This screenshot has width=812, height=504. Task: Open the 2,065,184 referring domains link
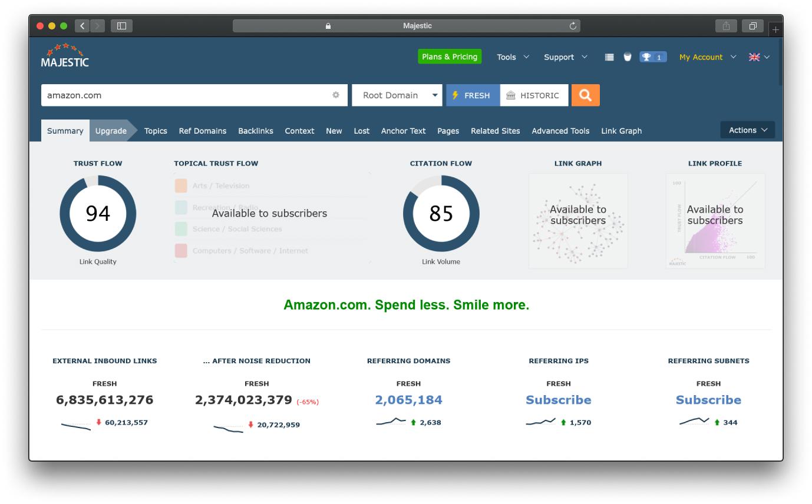(x=408, y=400)
